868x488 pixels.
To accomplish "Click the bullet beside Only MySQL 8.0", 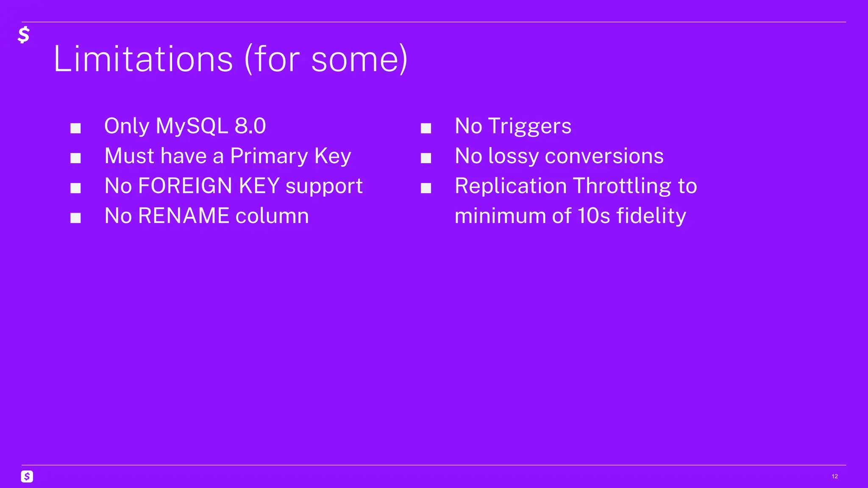I will (75, 128).
